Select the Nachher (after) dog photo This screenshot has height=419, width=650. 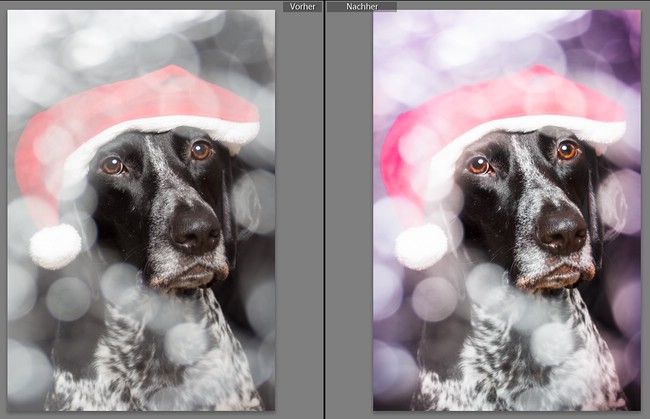[507, 211]
